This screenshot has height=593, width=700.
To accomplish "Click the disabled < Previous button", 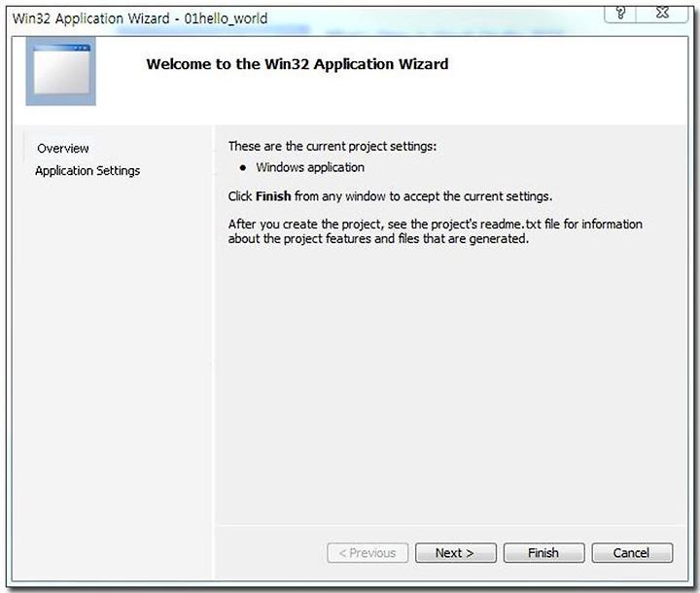I will [367, 553].
